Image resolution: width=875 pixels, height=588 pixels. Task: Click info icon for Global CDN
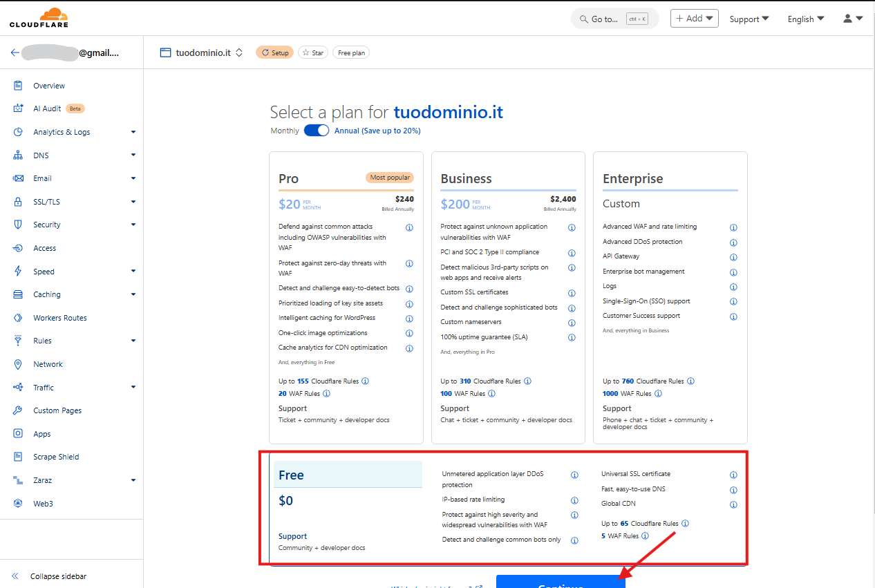[733, 504]
